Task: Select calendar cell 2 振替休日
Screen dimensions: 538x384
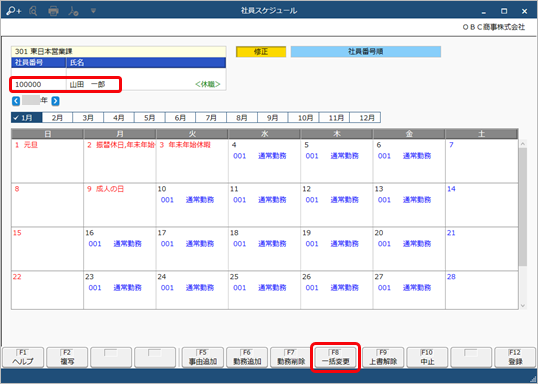Action: (120, 161)
